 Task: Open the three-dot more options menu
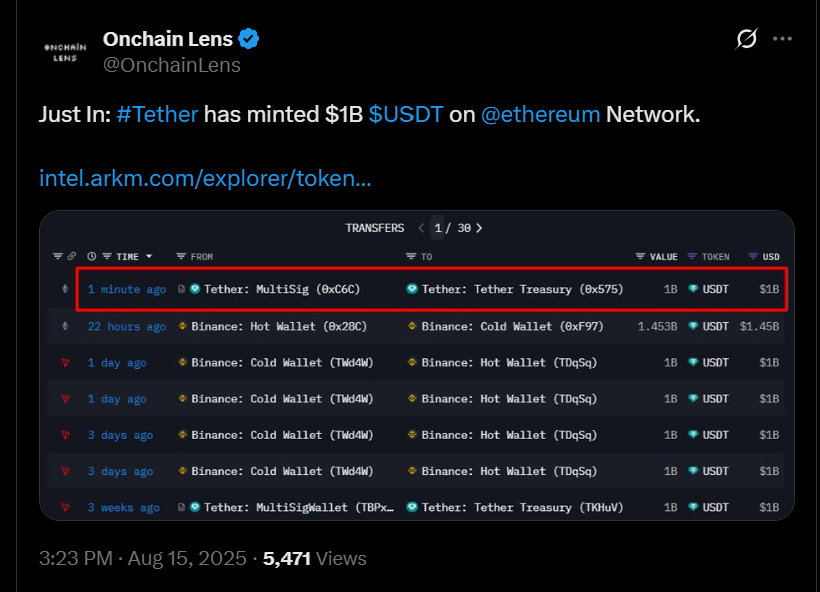pyautogui.click(x=782, y=39)
